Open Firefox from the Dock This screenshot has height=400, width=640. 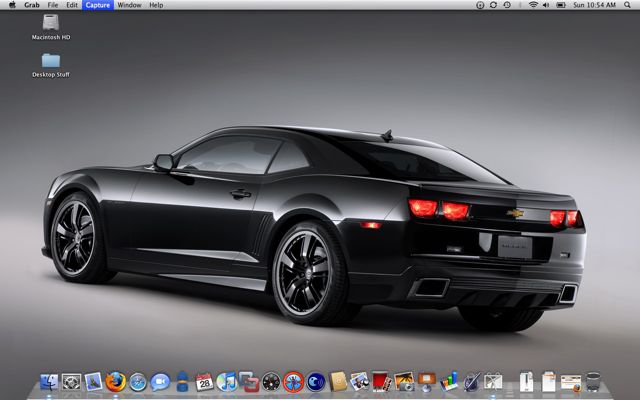click(x=115, y=381)
